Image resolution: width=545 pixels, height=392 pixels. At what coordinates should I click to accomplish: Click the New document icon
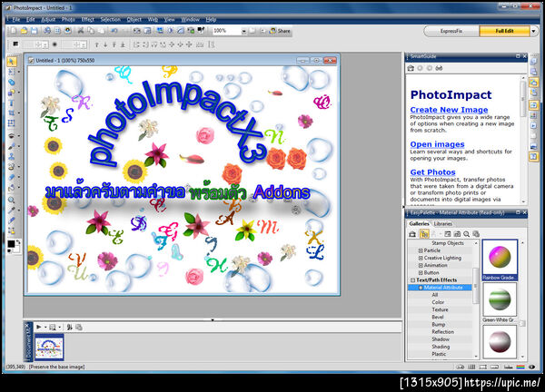[x=14, y=31]
